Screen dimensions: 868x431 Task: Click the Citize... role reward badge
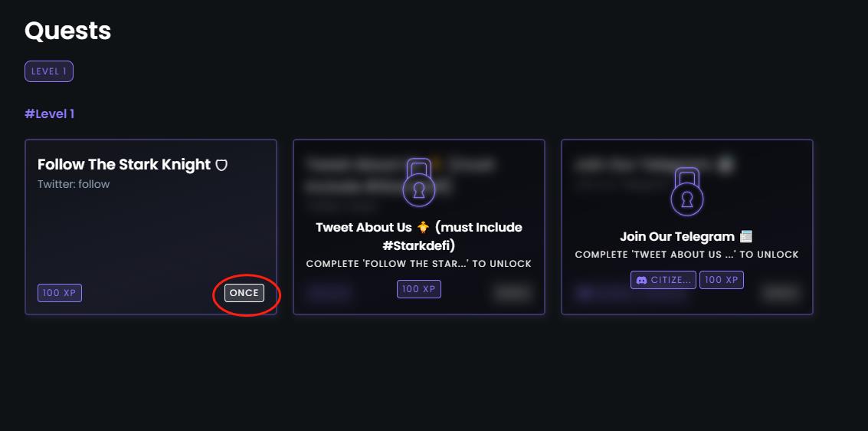(663, 280)
